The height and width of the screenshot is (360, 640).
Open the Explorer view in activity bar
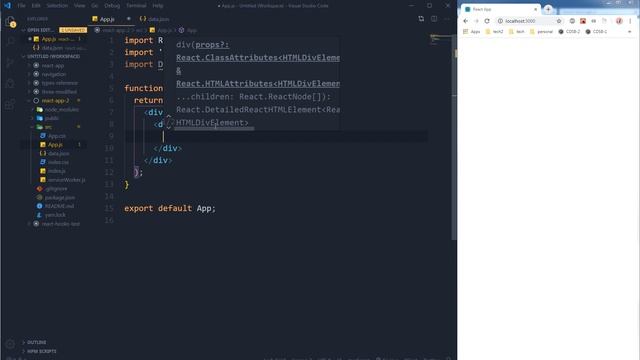coord(10,22)
